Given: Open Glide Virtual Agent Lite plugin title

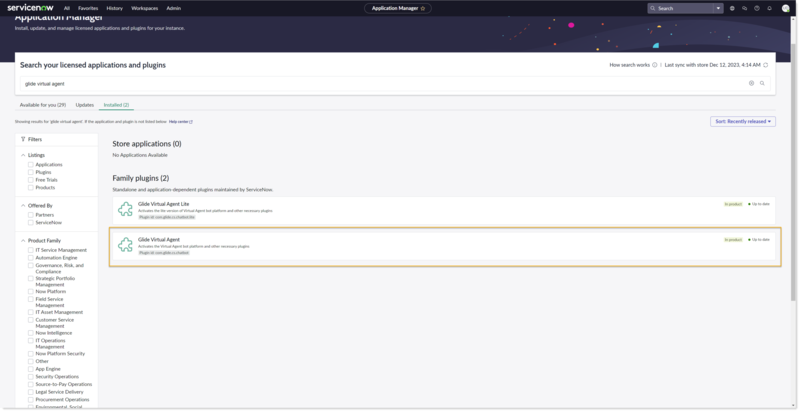Looking at the screenshot, I should coord(163,204).
